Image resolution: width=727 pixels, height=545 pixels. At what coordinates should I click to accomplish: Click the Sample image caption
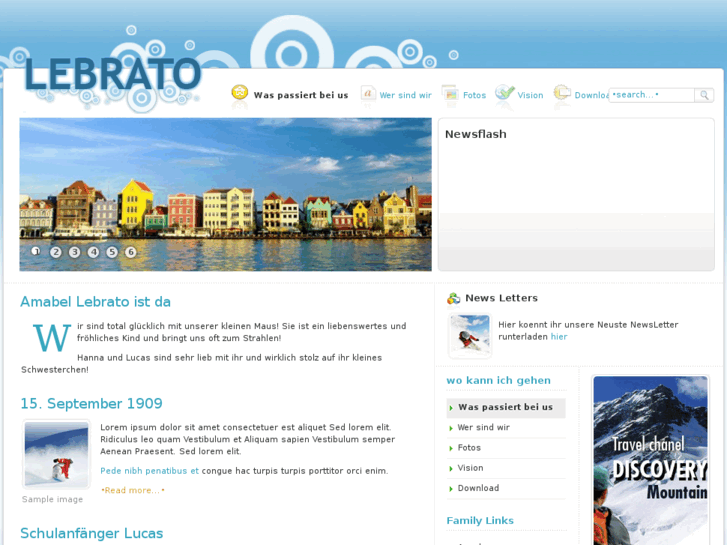(52, 499)
